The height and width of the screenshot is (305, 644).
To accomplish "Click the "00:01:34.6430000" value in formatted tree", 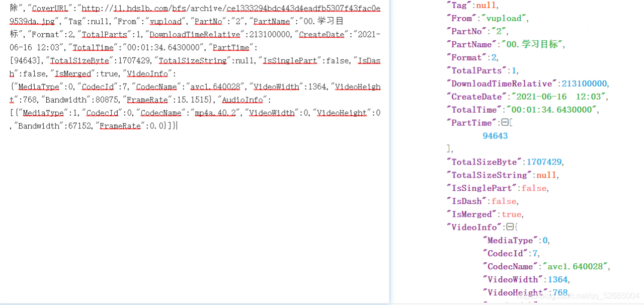I will (x=551, y=110).
